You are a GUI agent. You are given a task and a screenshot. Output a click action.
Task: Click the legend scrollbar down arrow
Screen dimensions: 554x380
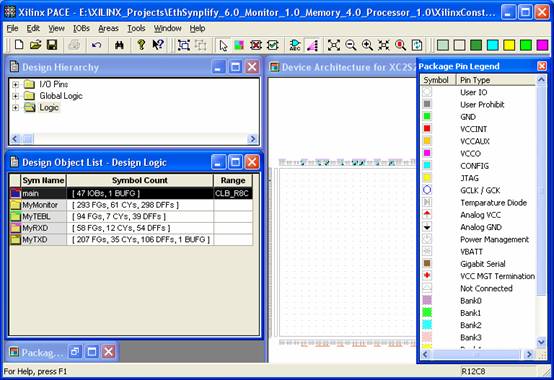click(x=541, y=342)
